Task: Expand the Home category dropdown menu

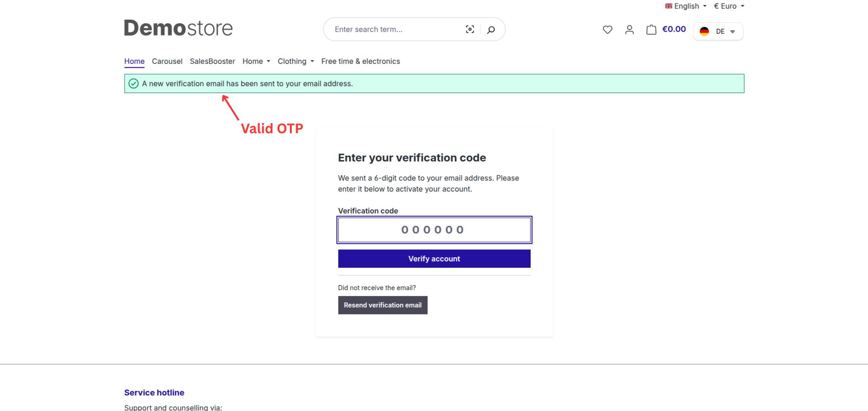Action: 256,61
